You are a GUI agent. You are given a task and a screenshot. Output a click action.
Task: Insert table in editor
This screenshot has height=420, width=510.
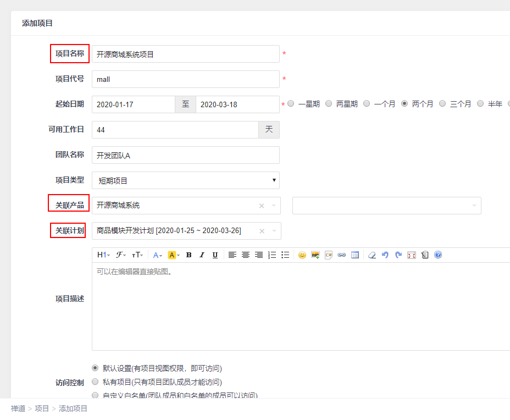click(x=355, y=255)
